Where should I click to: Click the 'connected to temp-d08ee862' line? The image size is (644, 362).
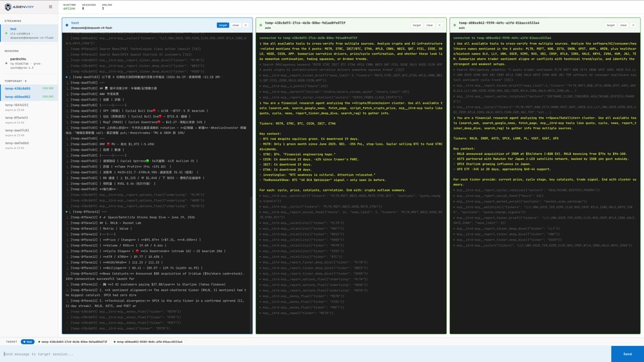pos(502,38)
